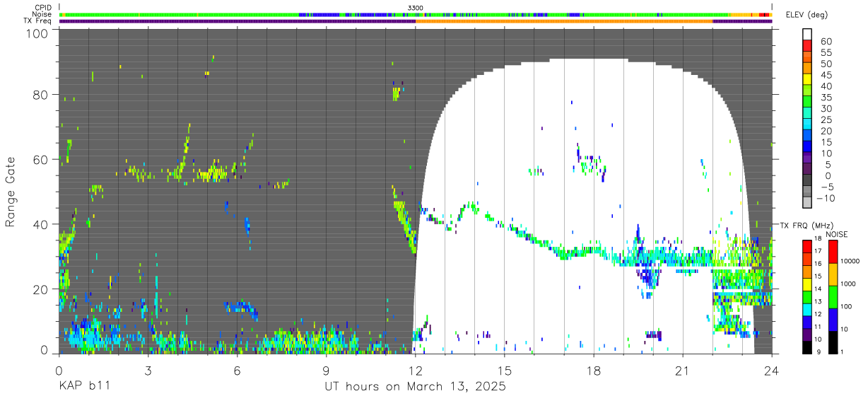Click the orange segment of the TX Freq bar
Screen dimensions: 868x401
tap(564, 21)
